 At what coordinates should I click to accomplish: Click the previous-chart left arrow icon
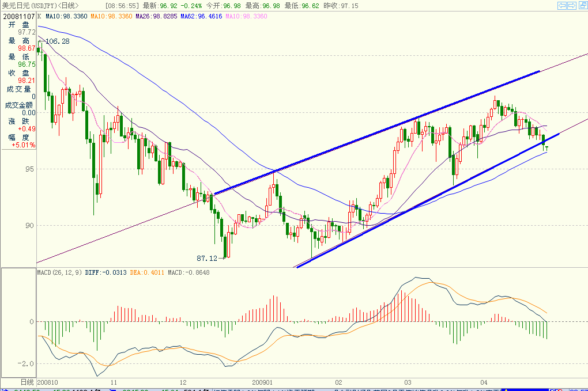coord(561,5)
